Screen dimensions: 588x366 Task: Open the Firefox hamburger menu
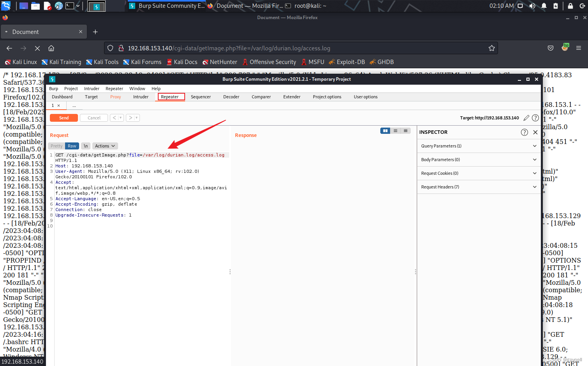click(579, 48)
